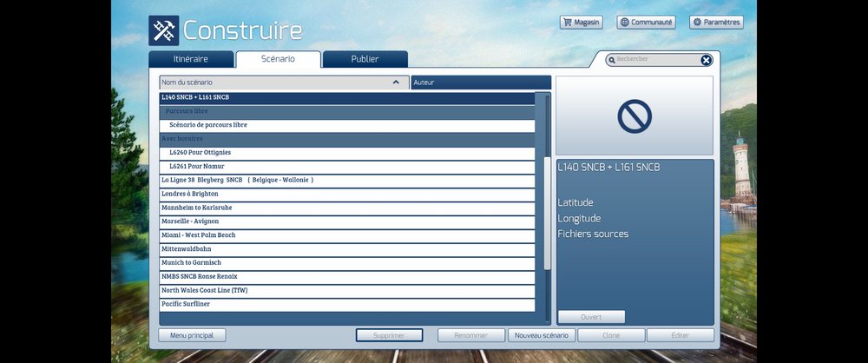Click the Supprimer button
Image resolution: width=868 pixels, height=363 pixels.
click(389, 335)
